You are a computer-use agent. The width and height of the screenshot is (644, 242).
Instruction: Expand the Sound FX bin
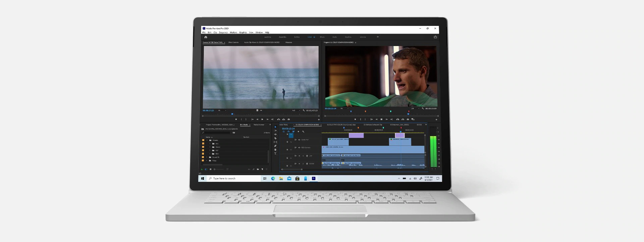coord(207,157)
